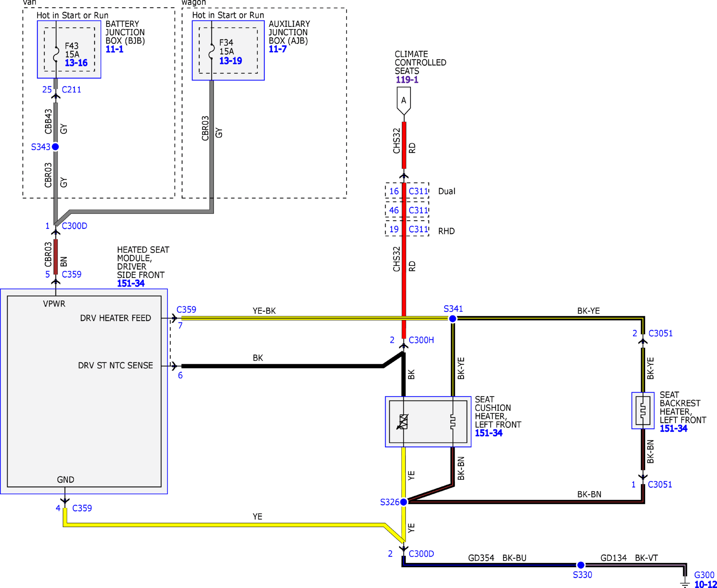717x588 pixels.
Task: Open the 151-34 link under Heated Seat Module
Action: pos(131,284)
